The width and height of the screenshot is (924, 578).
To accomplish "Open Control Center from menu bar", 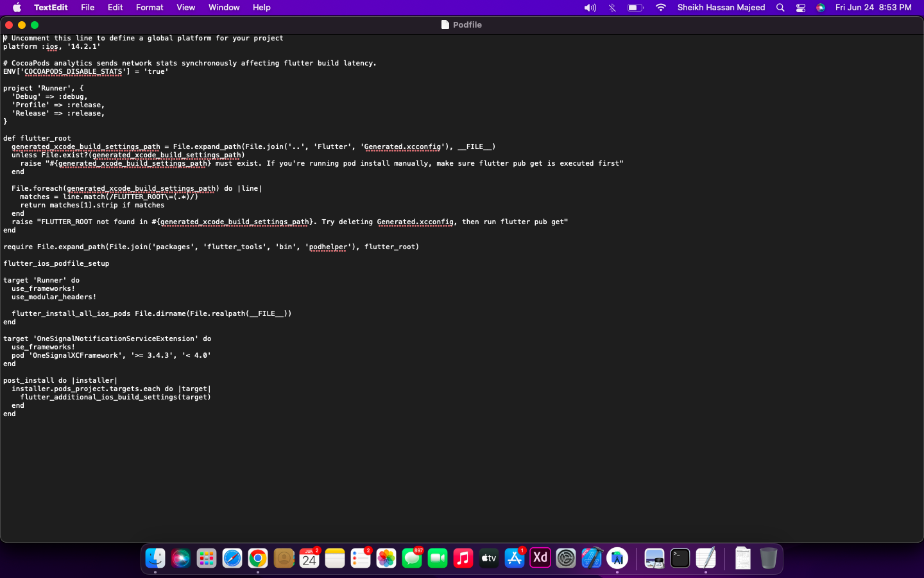I will tap(801, 8).
